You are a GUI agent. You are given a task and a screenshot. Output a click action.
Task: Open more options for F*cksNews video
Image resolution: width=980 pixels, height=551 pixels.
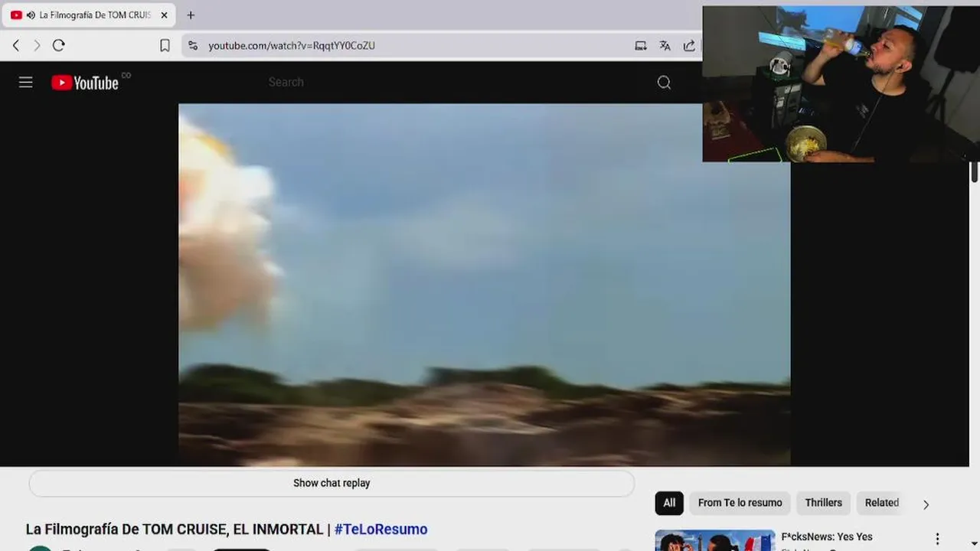tap(937, 540)
